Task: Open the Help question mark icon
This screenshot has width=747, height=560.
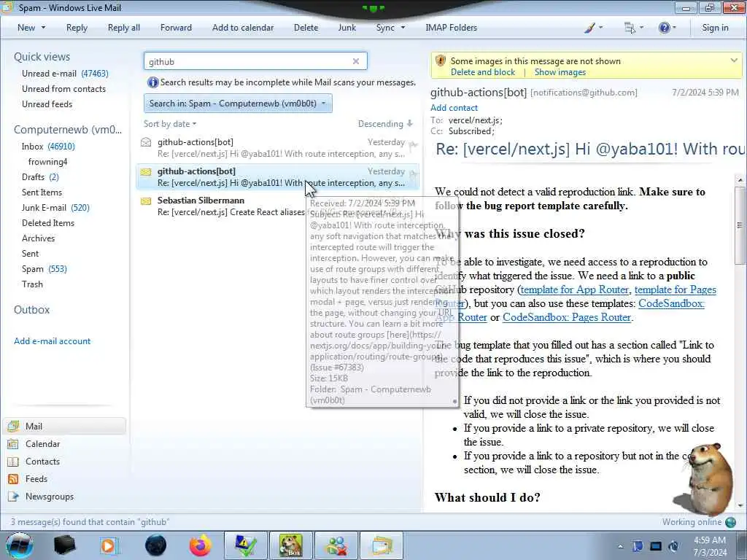Action: pos(667,28)
